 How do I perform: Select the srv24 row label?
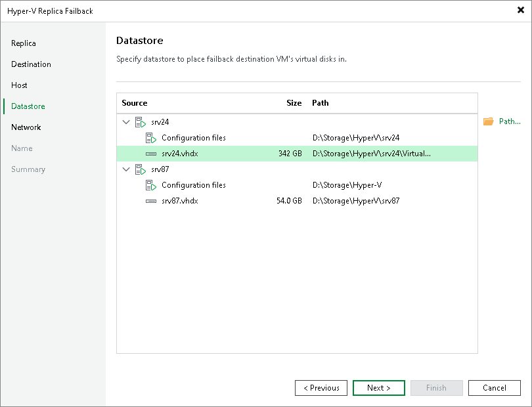[160, 122]
